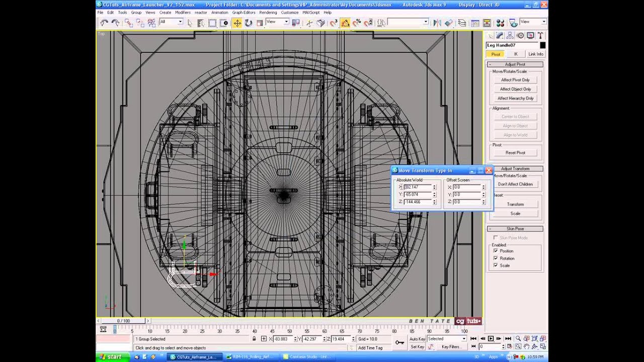Open the File menu

[100, 12]
